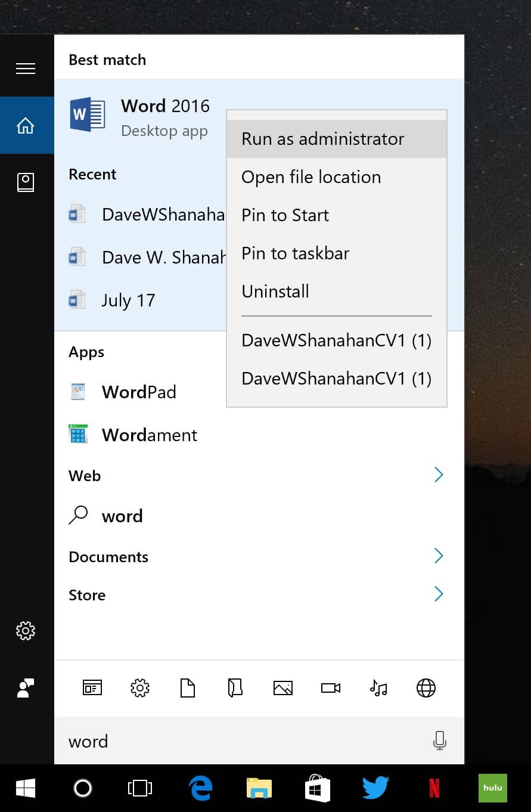This screenshot has width=531, height=812.
Task: Filter results by Photos icon
Action: (283, 688)
